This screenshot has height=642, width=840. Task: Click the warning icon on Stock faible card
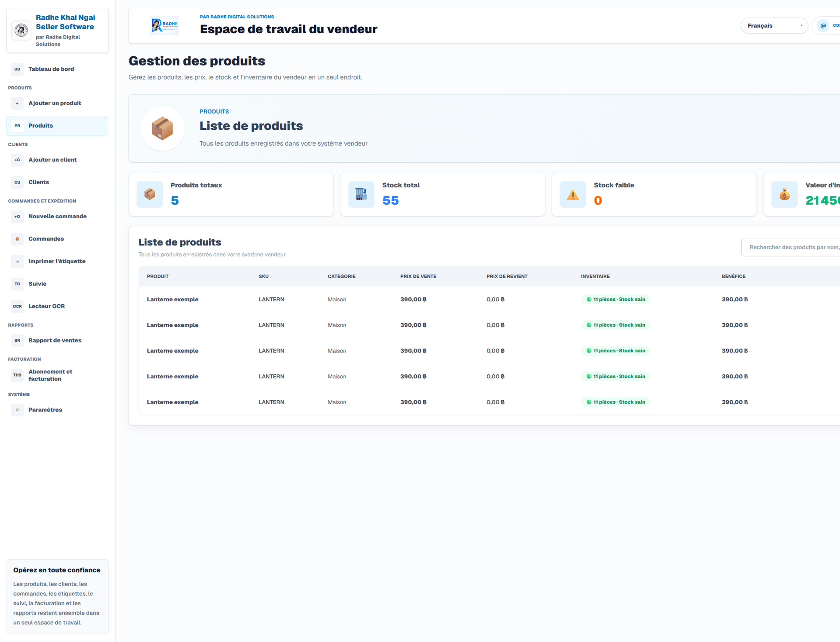pos(573,194)
